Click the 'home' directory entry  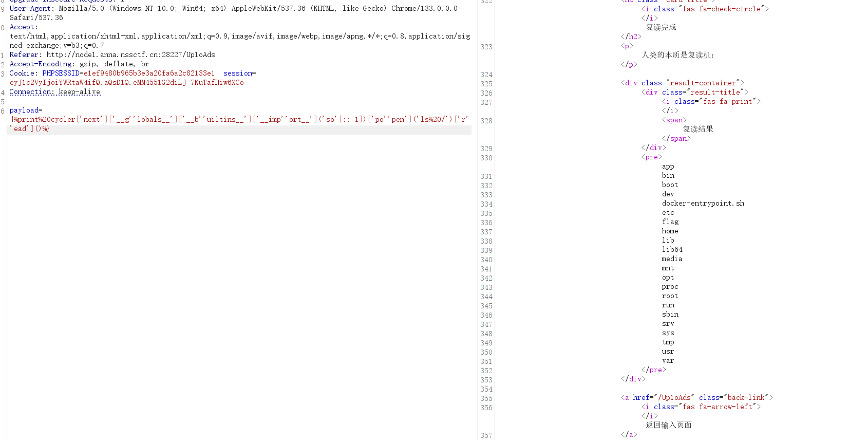pos(670,231)
